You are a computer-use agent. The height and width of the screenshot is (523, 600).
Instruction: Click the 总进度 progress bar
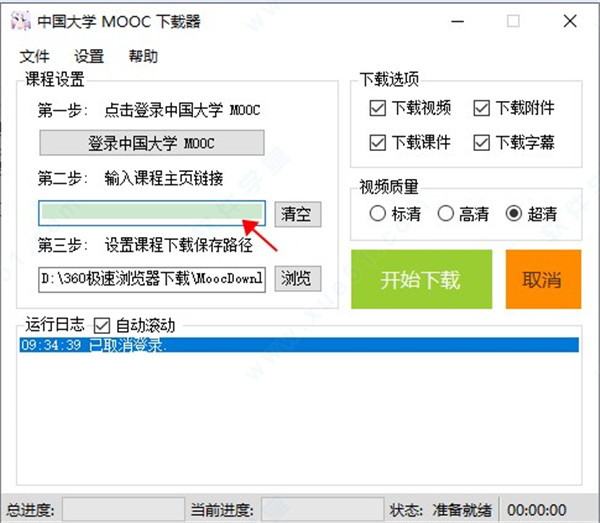click(123, 510)
